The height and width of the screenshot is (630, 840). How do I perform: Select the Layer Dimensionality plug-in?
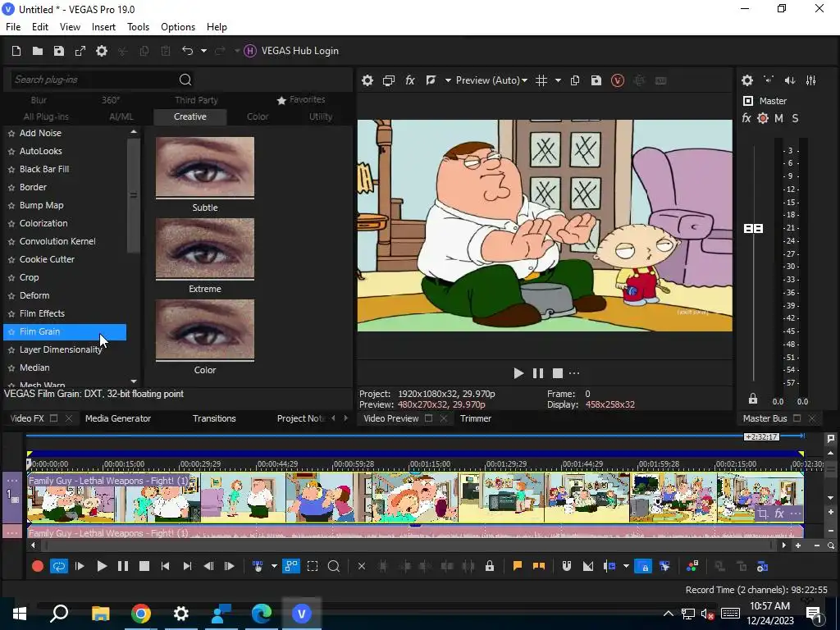(x=61, y=349)
